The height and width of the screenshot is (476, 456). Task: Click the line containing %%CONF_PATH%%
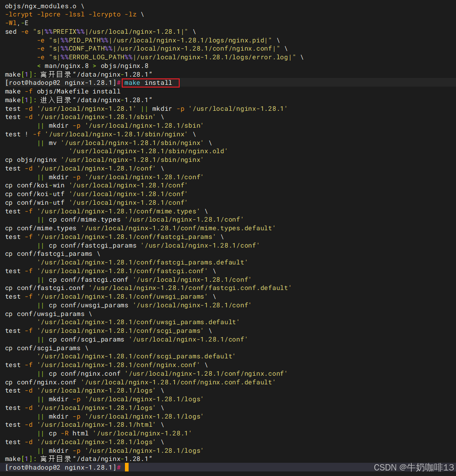pyautogui.click(x=162, y=49)
